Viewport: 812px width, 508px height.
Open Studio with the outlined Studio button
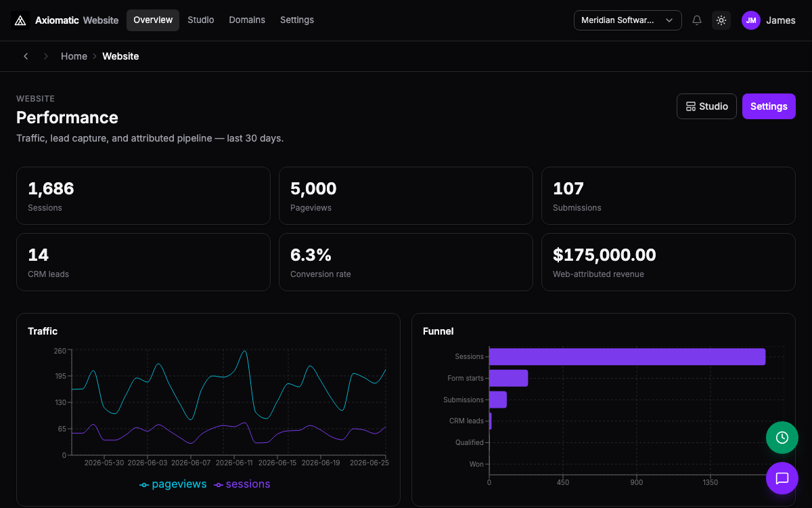706,106
